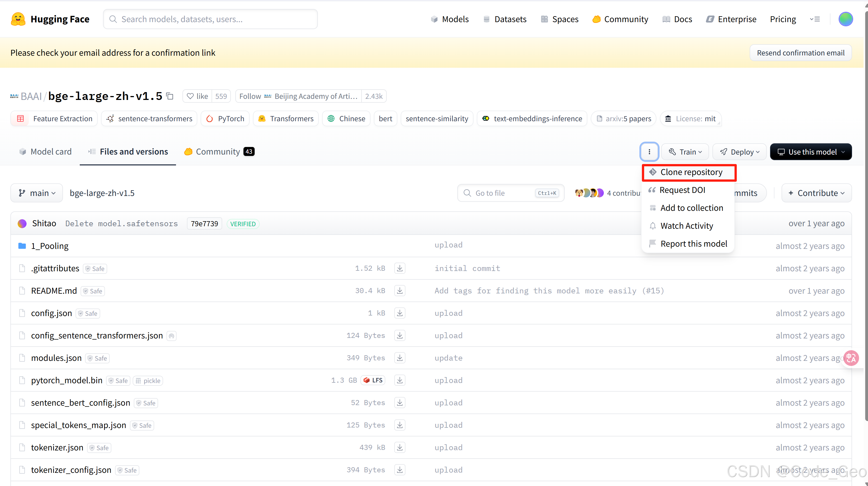Open the Train dropdown

[x=685, y=152]
